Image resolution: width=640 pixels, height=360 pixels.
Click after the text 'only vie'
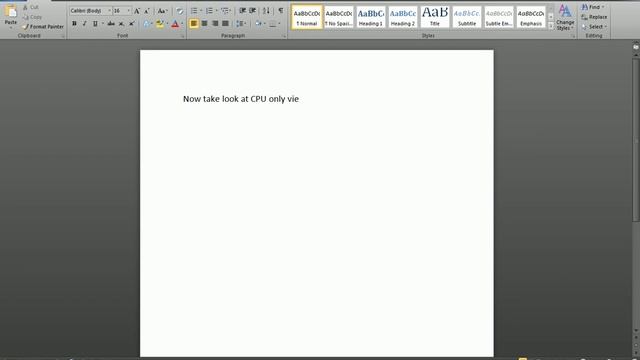[300, 99]
